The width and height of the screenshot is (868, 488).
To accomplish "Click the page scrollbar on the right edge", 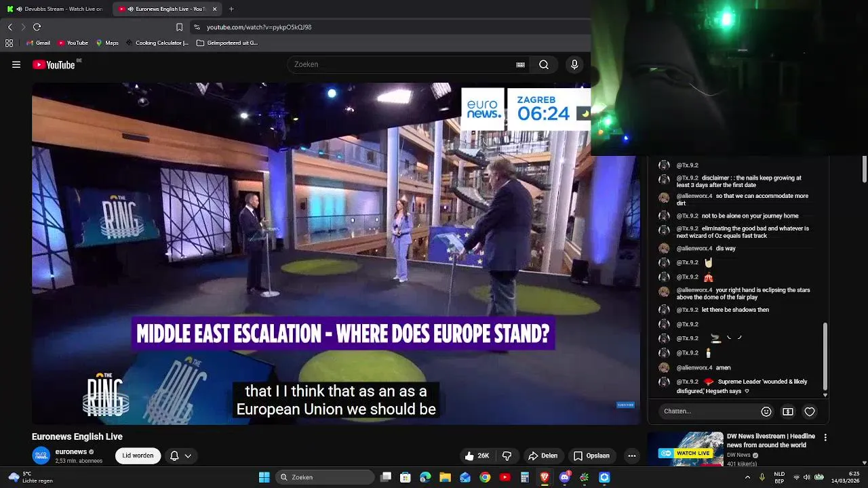I will [865, 169].
